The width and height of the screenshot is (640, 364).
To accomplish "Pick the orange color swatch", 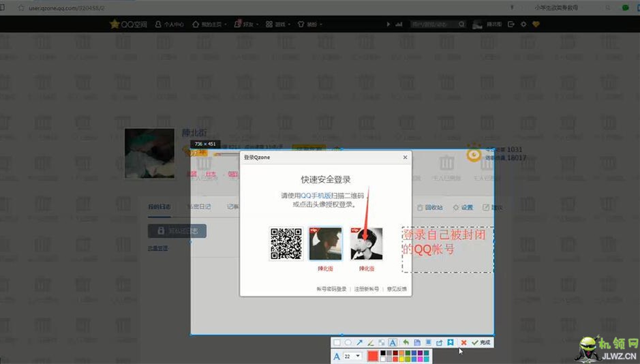I will [401, 353].
